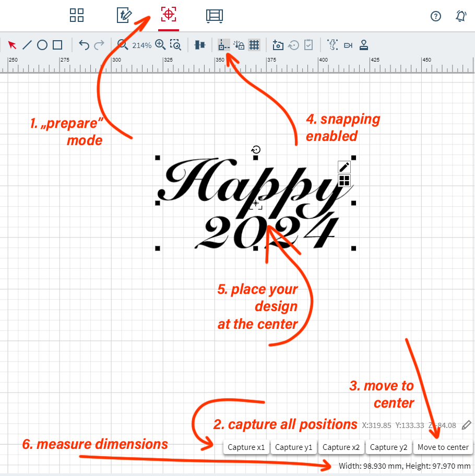
Task: Switch to the prepare mode tab
Action: [169, 15]
